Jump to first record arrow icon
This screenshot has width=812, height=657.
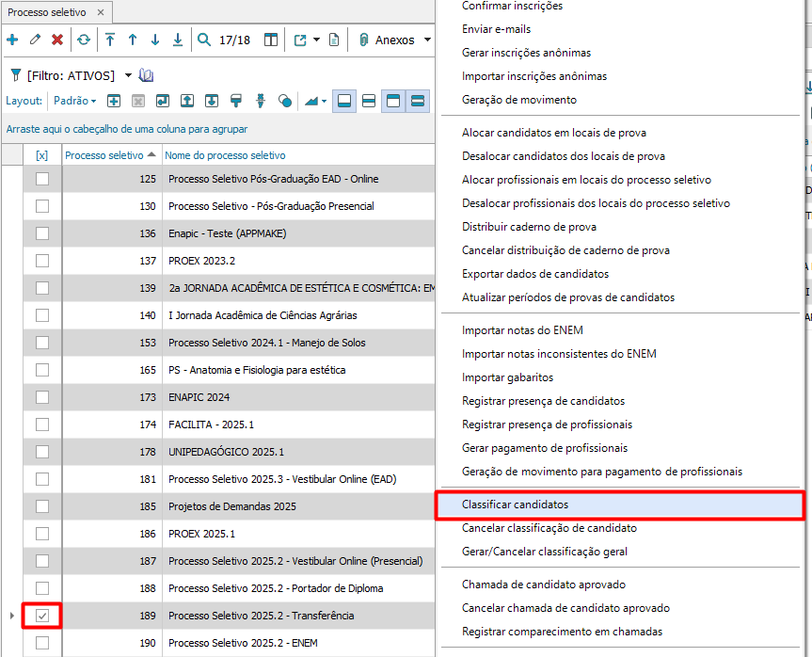[x=110, y=40]
